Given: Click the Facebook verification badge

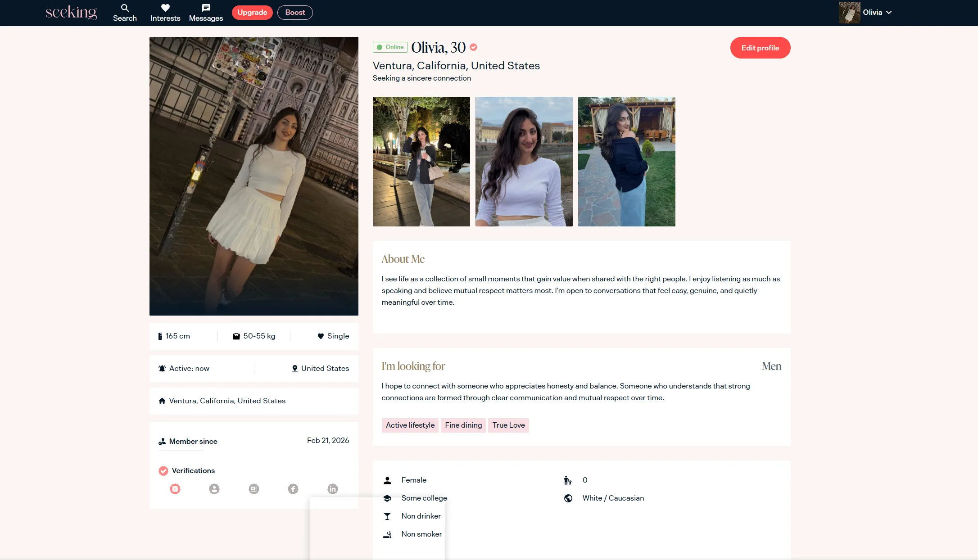Looking at the screenshot, I should 293,489.
